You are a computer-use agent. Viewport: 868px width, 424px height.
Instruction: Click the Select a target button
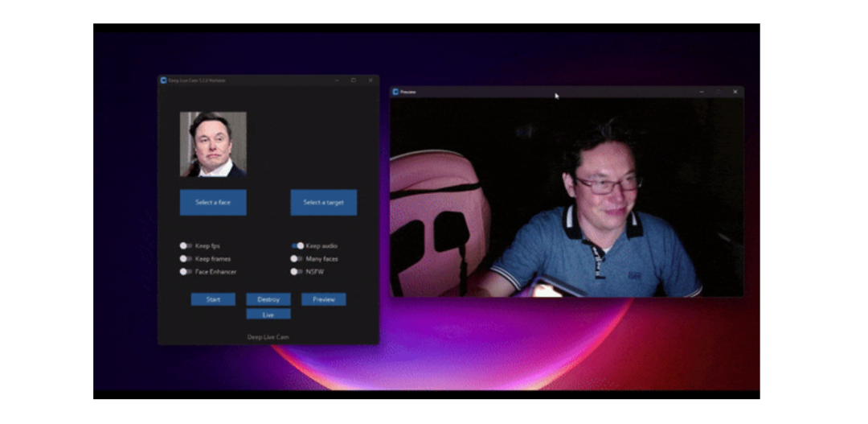point(323,203)
